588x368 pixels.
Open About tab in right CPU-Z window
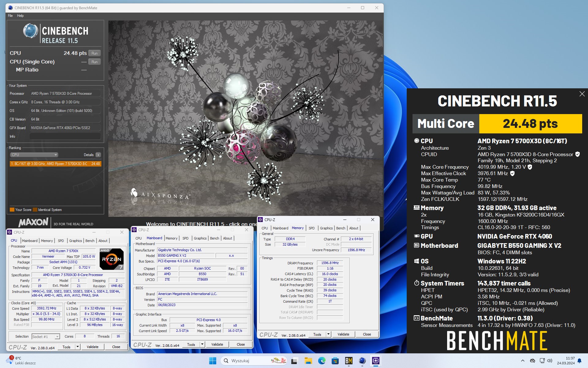coord(354,228)
